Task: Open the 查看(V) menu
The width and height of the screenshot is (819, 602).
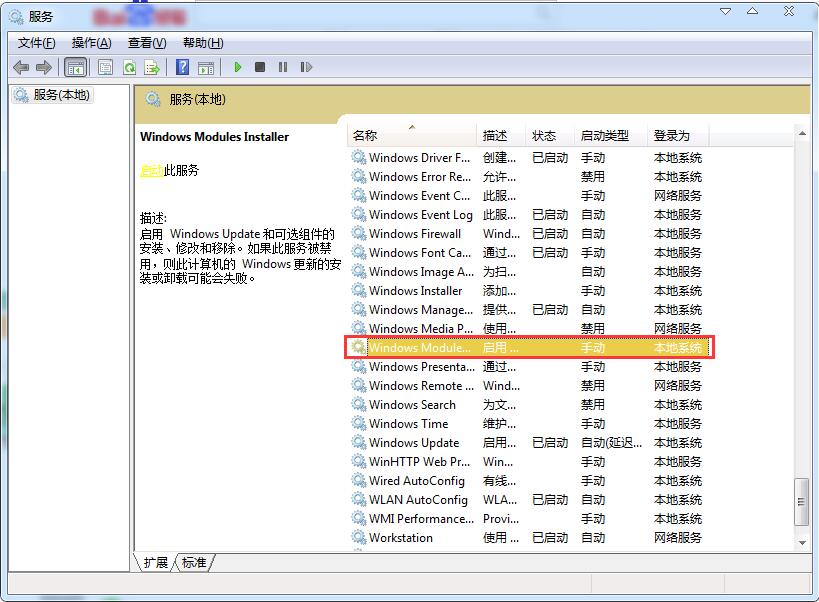Action: click(147, 43)
